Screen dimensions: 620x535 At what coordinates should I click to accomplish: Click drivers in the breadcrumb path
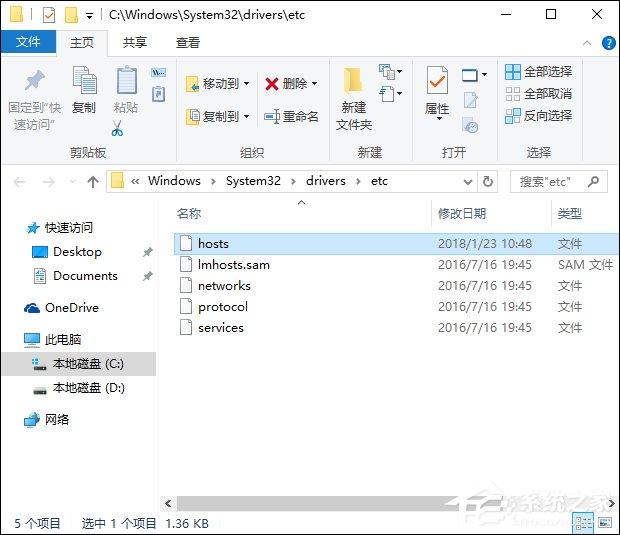[325, 181]
